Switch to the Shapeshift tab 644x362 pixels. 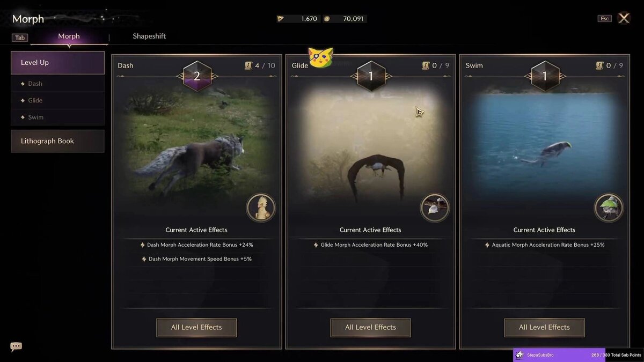tap(149, 36)
